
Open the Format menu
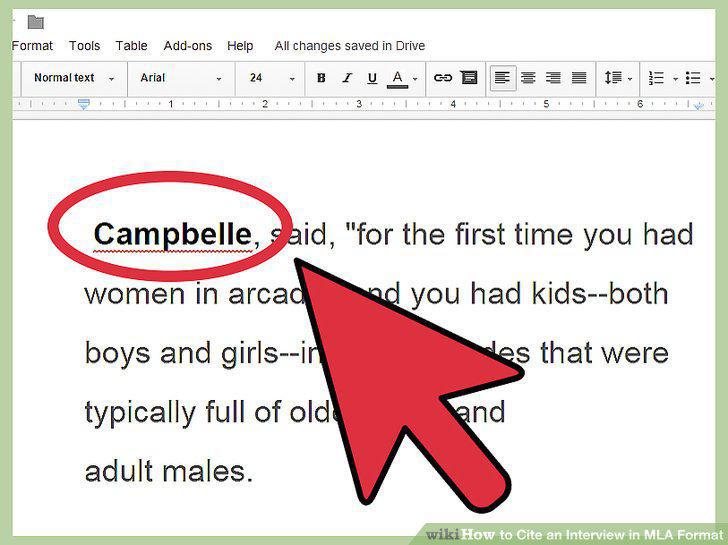tap(32, 46)
